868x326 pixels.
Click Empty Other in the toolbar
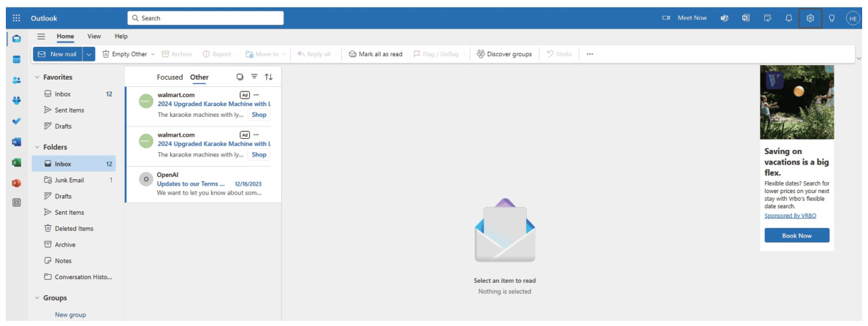[124, 54]
